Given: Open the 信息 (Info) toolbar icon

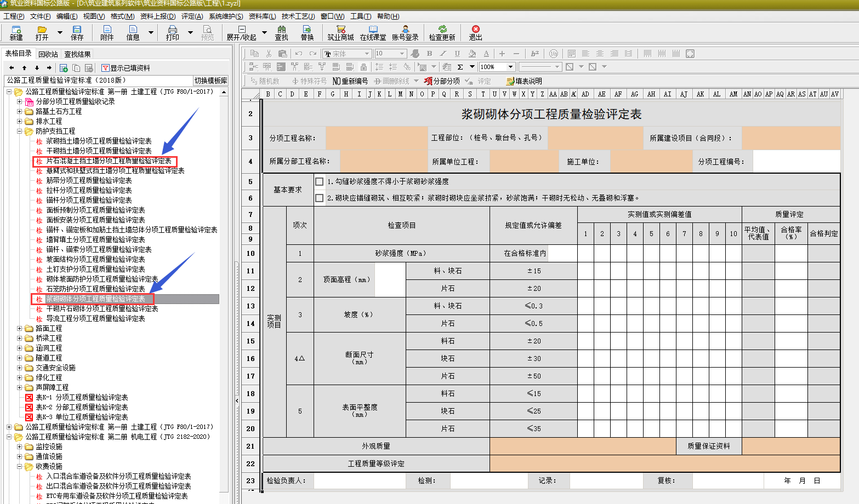Looking at the screenshot, I should pos(133,30).
